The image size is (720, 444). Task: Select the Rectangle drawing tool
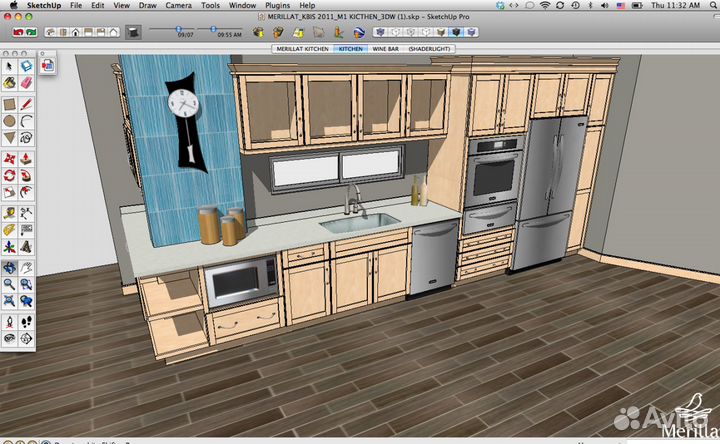(9, 104)
